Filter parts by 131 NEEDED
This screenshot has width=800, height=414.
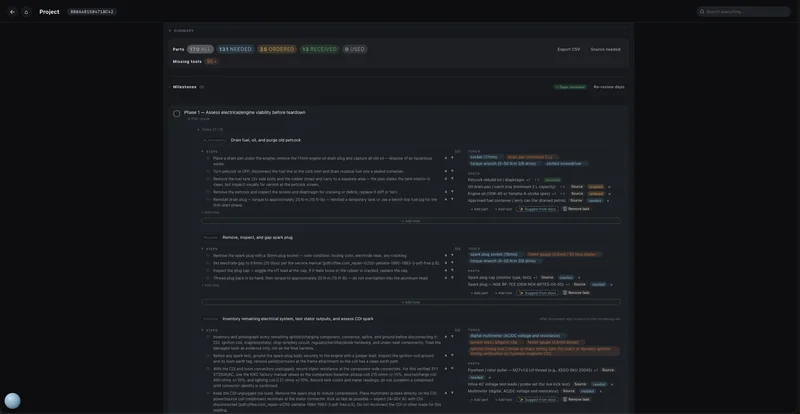click(235, 49)
